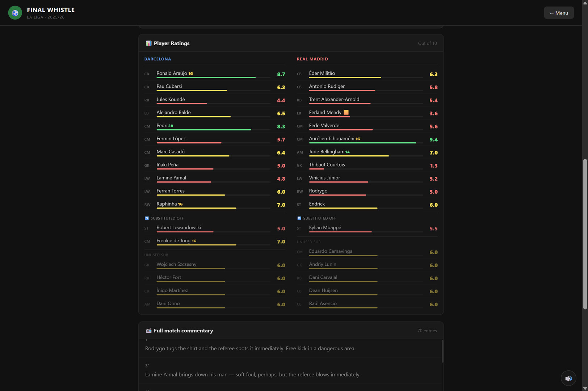The image size is (588, 391).
Task: Open the Menu button
Action: pos(559,13)
